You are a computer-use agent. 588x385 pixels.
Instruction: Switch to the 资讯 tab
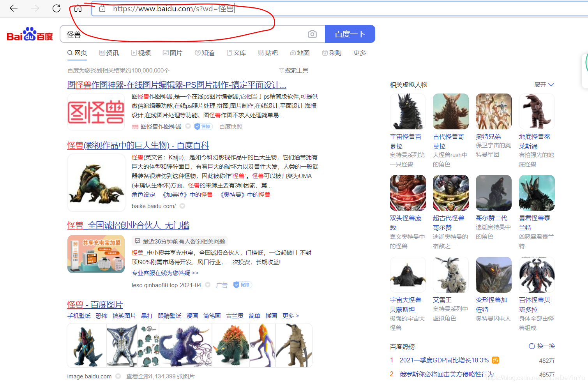coord(109,53)
